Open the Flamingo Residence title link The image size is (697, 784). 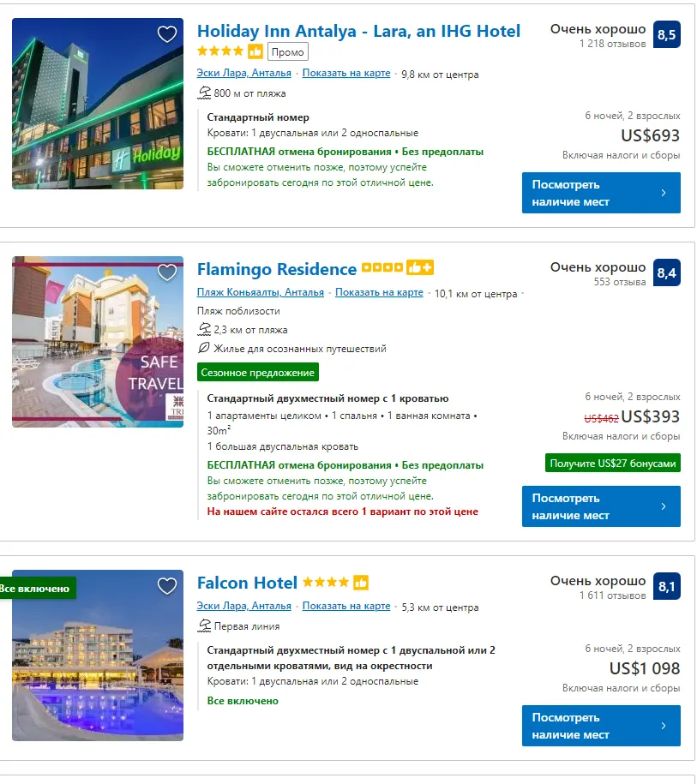(277, 270)
